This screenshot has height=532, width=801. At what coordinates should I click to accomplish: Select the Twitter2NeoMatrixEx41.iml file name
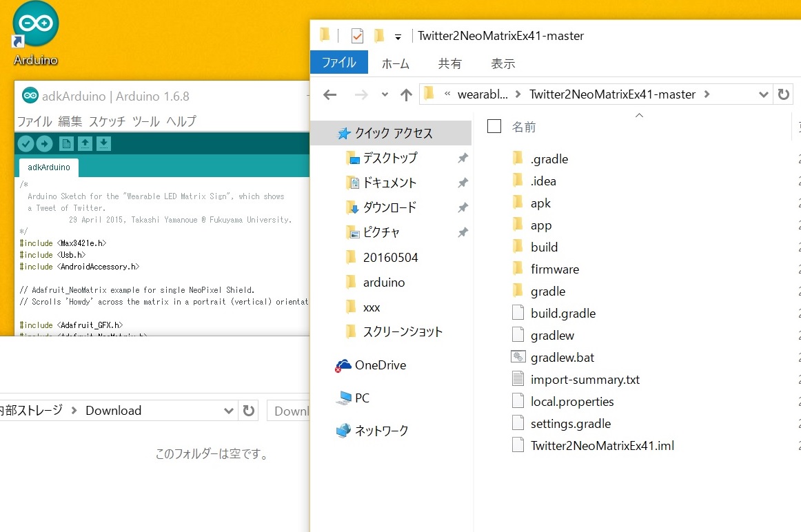pyautogui.click(x=602, y=445)
